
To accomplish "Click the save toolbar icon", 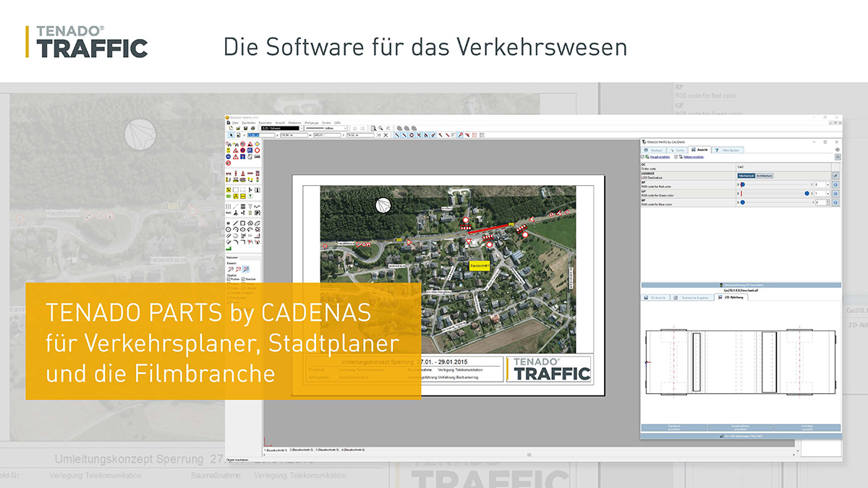I will 246,129.
